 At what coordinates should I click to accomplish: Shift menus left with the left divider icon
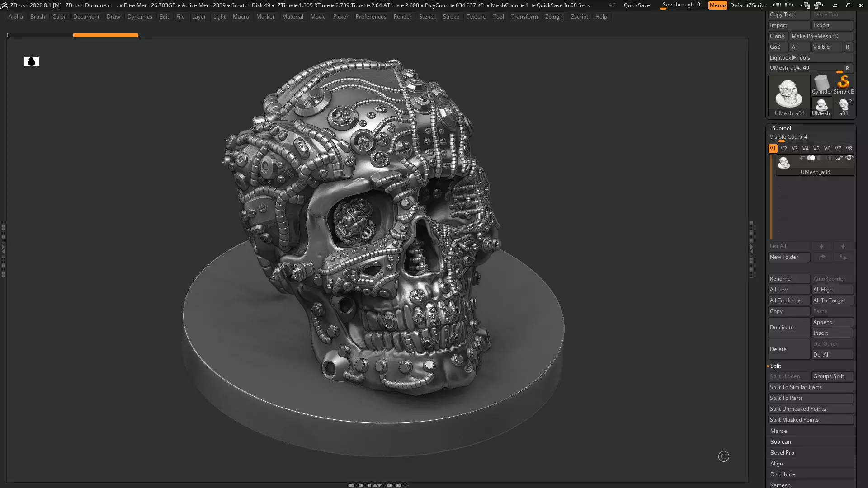(x=777, y=5)
